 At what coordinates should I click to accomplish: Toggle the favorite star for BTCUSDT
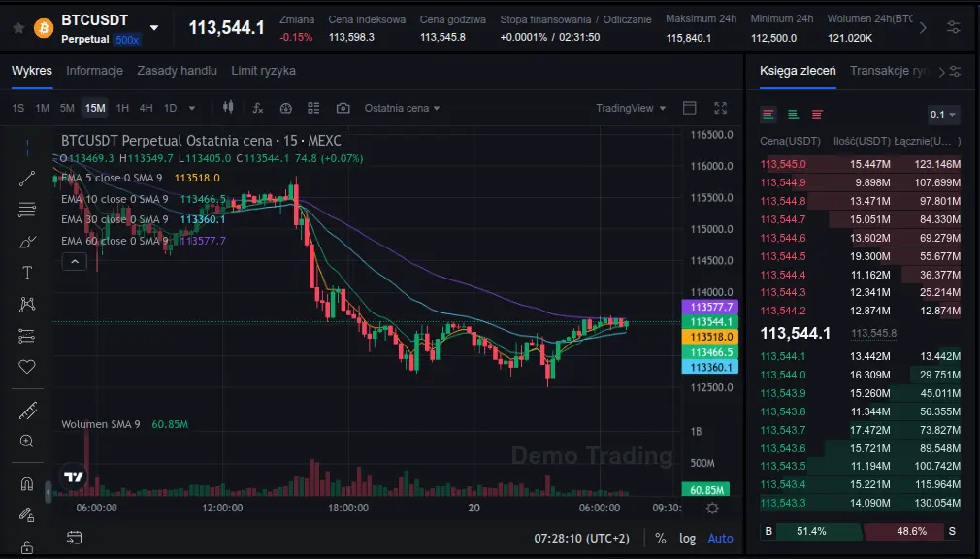pos(18,28)
